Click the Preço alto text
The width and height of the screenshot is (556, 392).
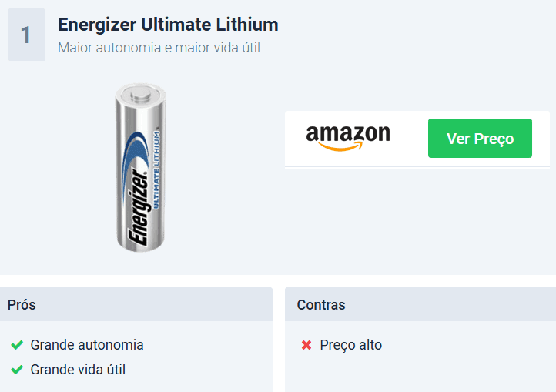click(x=350, y=345)
